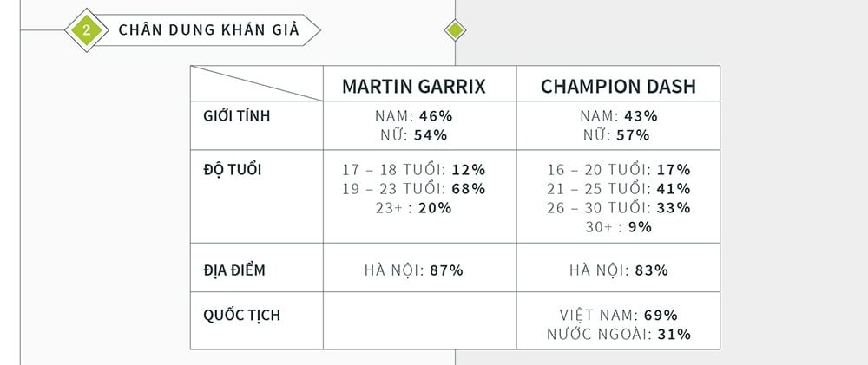This screenshot has width=868, height=365.
Task: Click the NAM: 46% value
Action: click(413, 116)
